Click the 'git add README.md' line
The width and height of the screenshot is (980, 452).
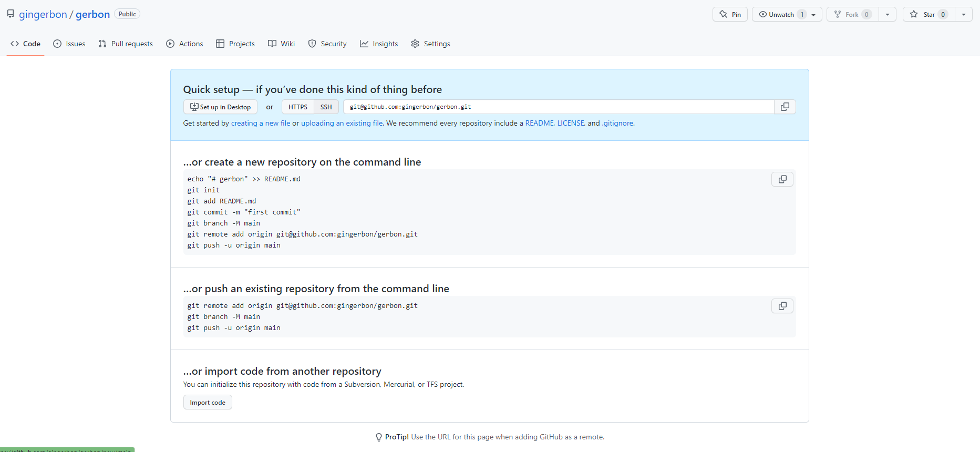tap(222, 201)
